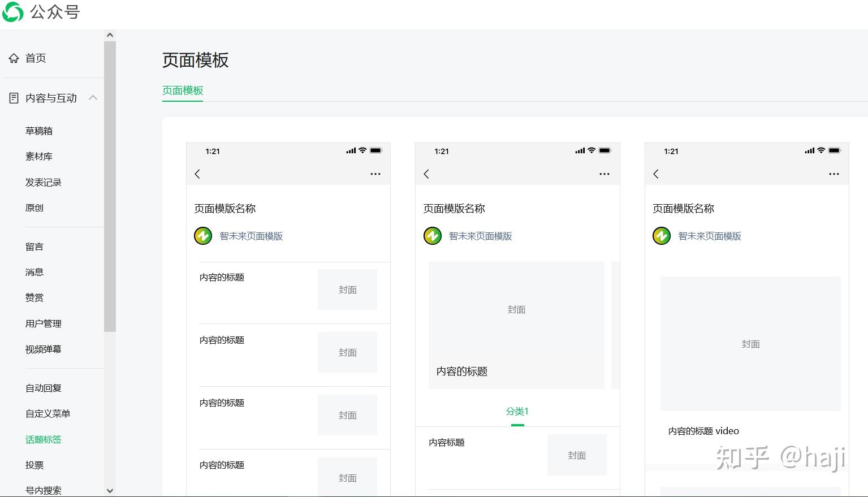Select the 消息 sidebar item
Screen dimensions: 868x497
(34, 272)
